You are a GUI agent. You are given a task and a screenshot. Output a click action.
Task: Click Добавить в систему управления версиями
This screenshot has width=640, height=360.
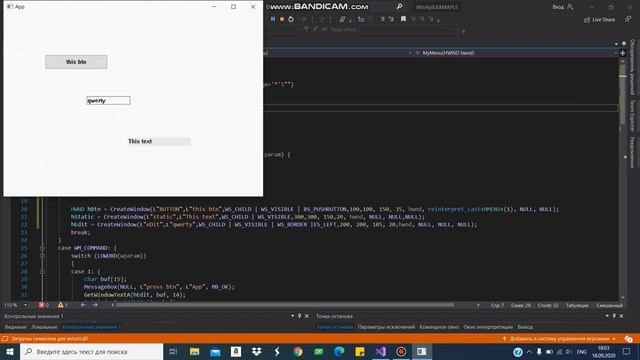tap(559, 339)
